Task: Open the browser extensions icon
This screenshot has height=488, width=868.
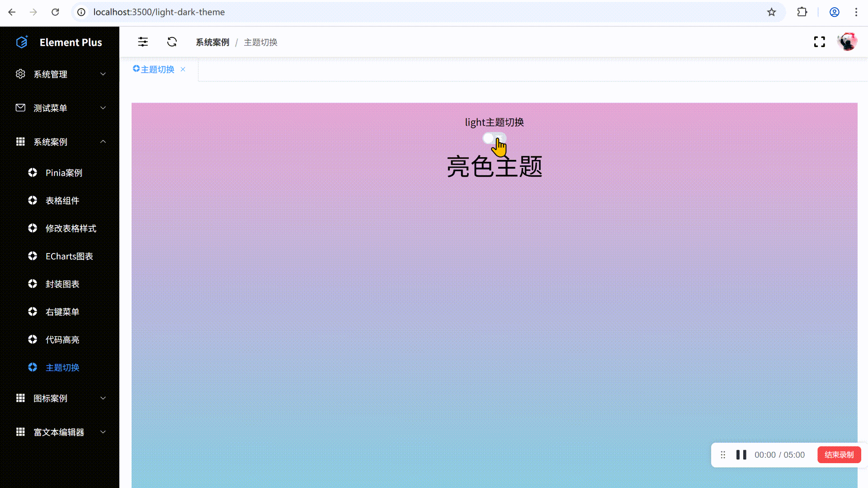Action: [x=802, y=12]
